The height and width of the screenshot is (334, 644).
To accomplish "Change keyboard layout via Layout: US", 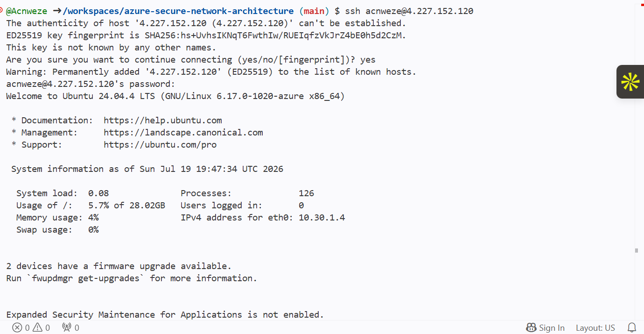I will tap(595, 328).
